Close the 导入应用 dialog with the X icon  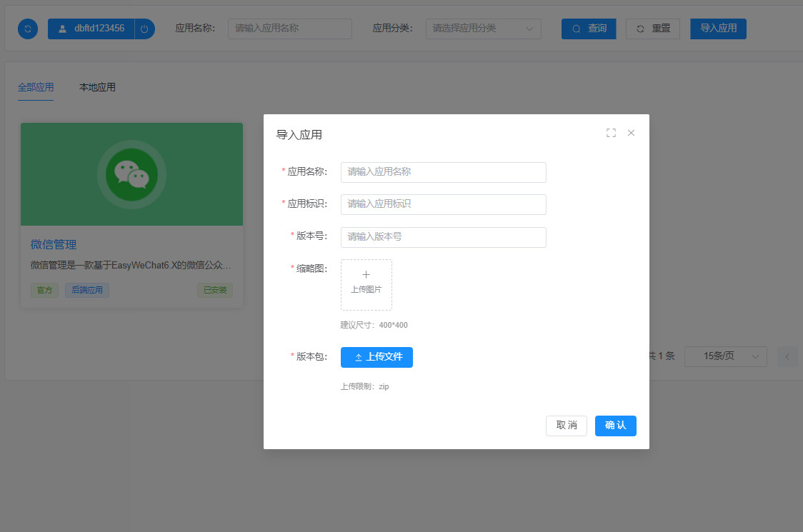631,133
